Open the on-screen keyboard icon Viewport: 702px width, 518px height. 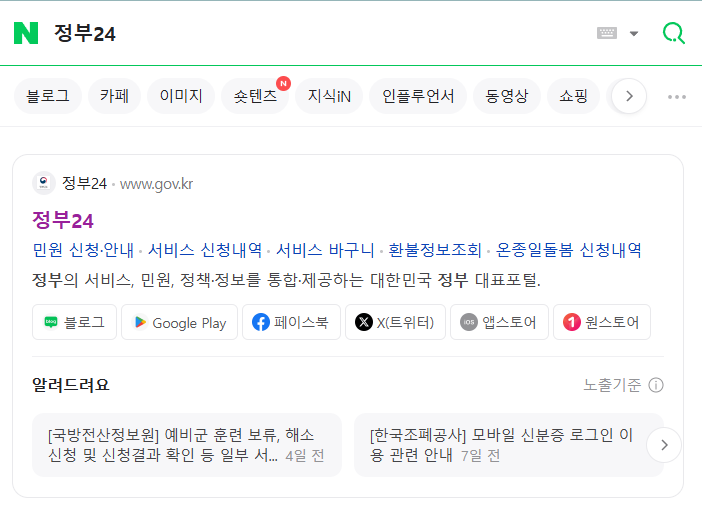coord(607,33)
